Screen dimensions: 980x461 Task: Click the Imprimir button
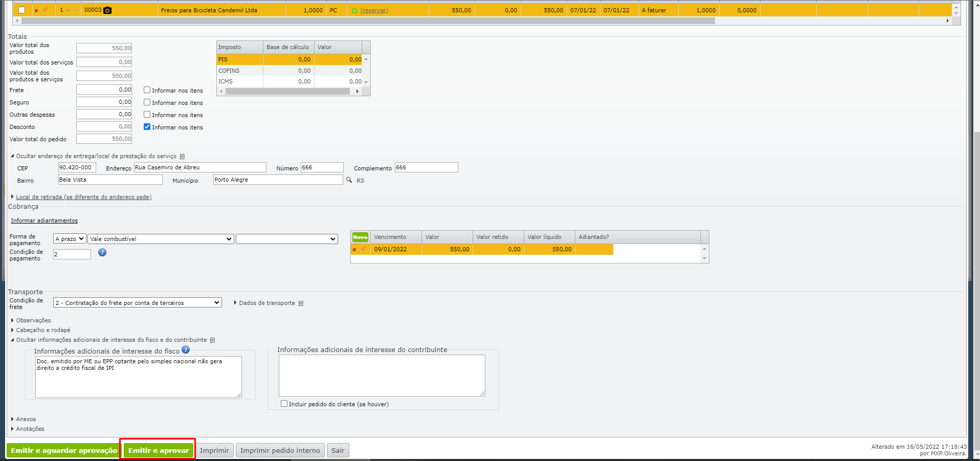214,450
